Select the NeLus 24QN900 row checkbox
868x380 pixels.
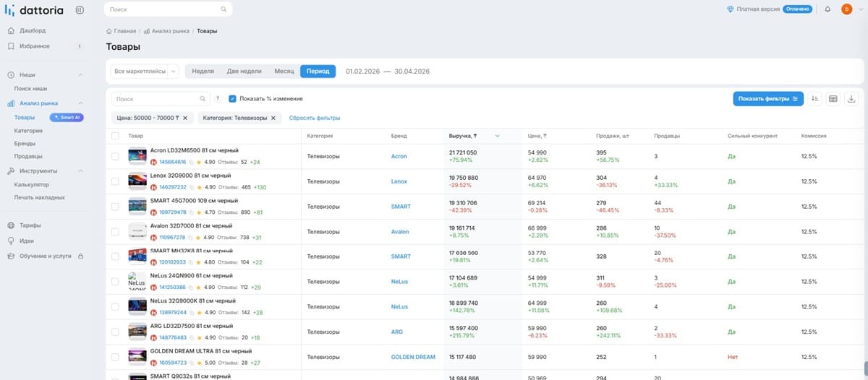coord(115,281)
